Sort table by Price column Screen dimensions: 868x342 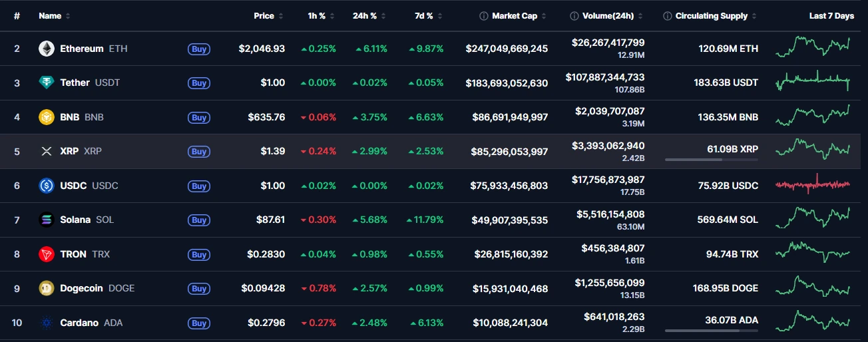pyautogui.click(x=264, y=16)
